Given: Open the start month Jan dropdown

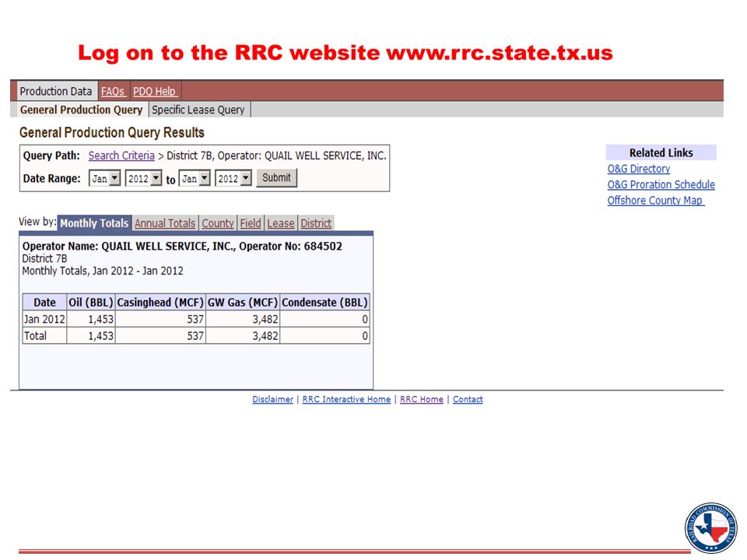Looking at the screenshot, I should coord(105,179).
